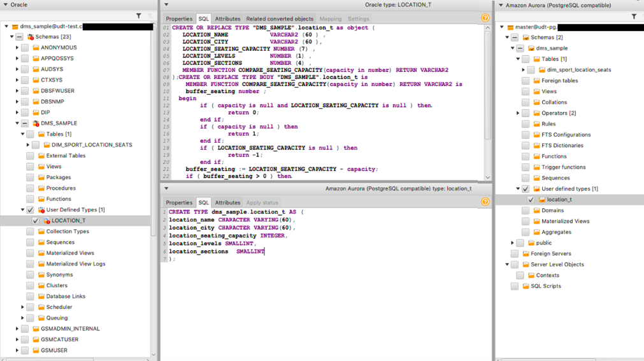Check the GSMUSER schema checkbox

pyautogui.click(x=25, y=350)
